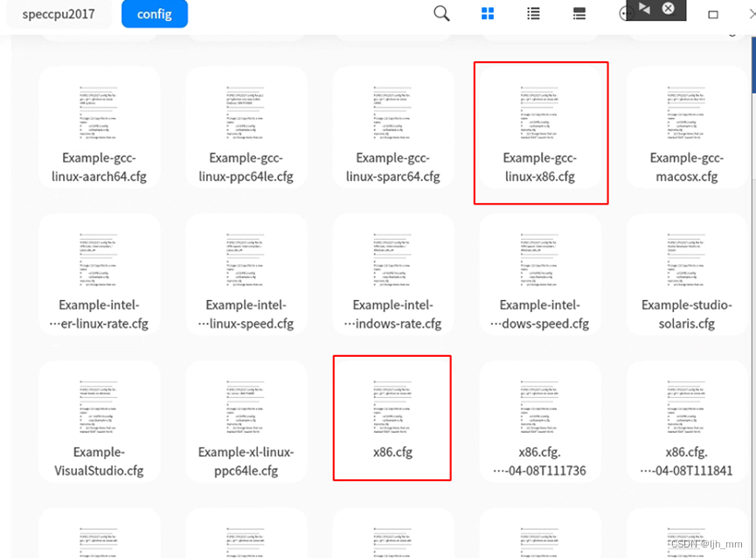Close the overlay with the X button
Screen dimensions: 756x558
click(x=669, y=8)
